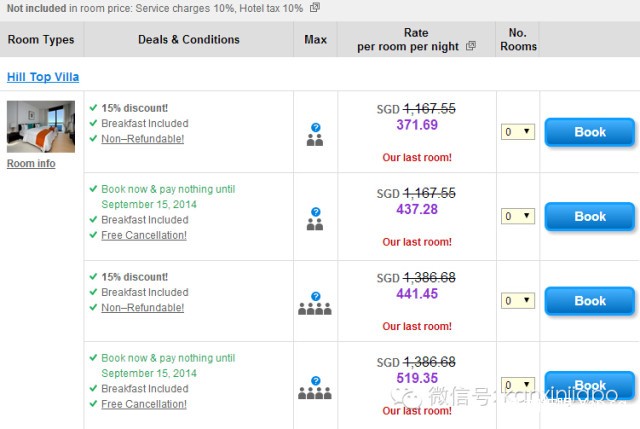The image size is (640, 429).
Task: Open the room count dropdown for the 371.69 rate
Action: [518, 132]
